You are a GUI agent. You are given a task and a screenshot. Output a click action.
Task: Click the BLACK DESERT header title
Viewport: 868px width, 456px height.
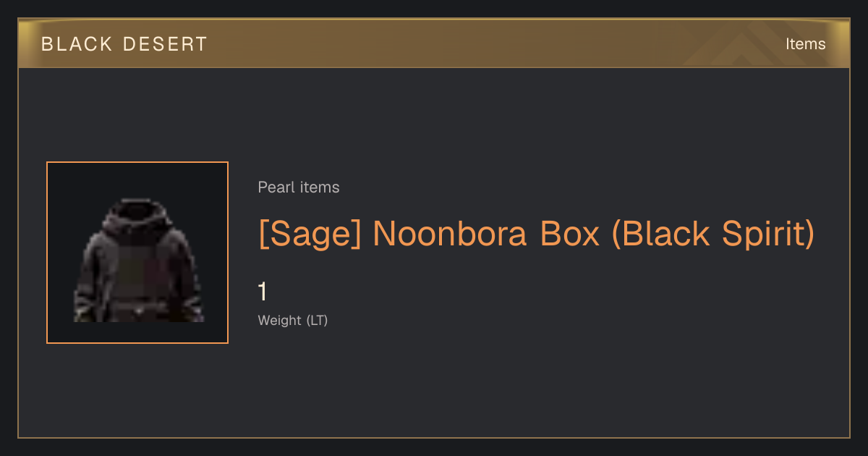pos(124,44)
